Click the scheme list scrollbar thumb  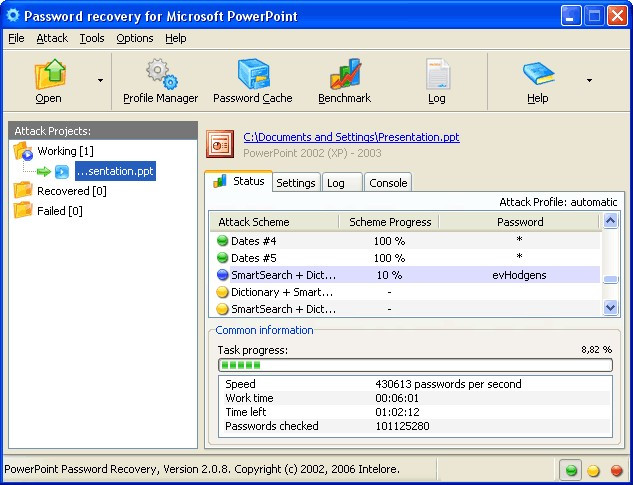(610, 279)
